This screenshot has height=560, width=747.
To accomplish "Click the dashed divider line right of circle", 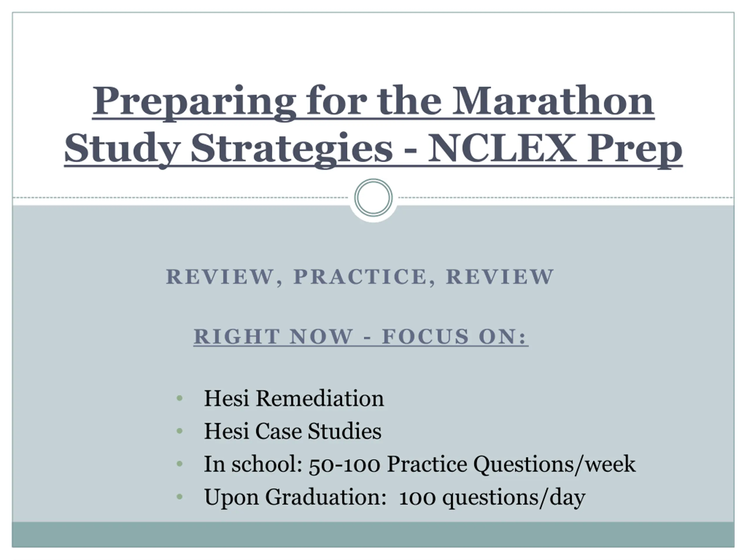I will click(566, 197).
